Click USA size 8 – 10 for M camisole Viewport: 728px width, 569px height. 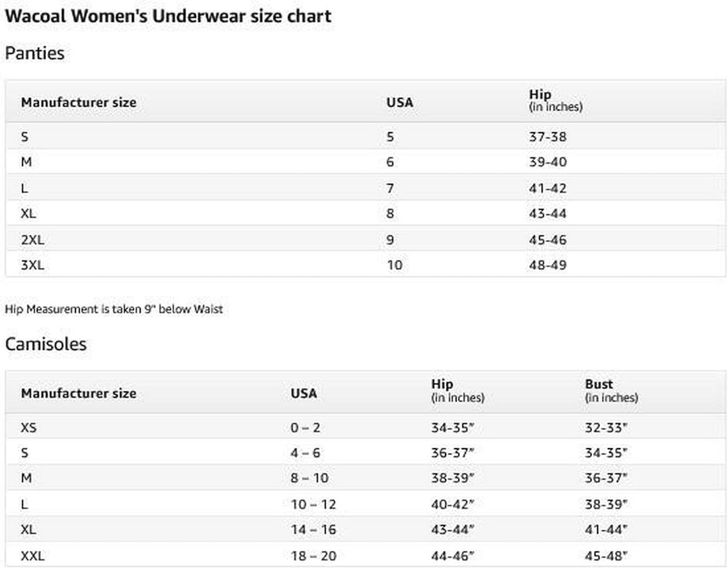310,478
